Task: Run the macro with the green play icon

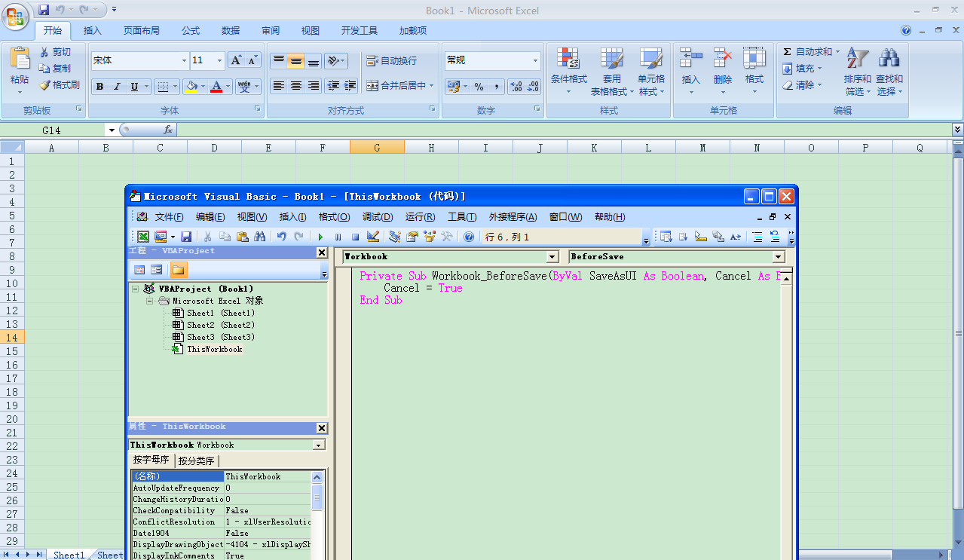Action: 320,237
